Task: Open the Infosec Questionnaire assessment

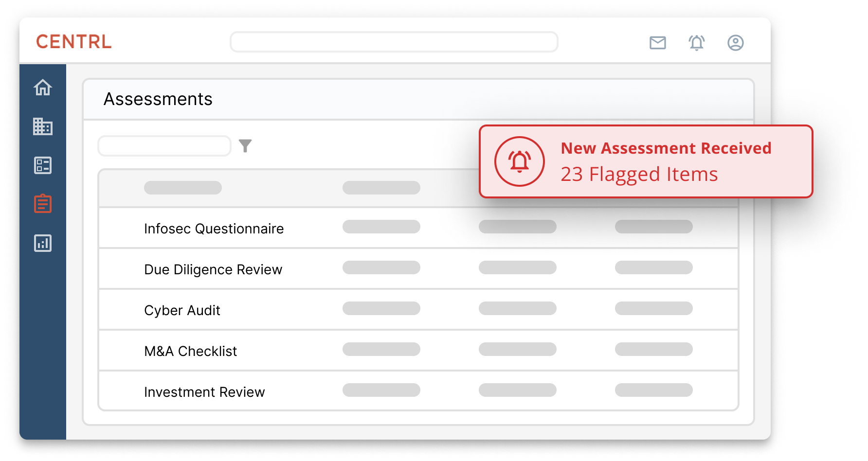Action: (214, 229)
